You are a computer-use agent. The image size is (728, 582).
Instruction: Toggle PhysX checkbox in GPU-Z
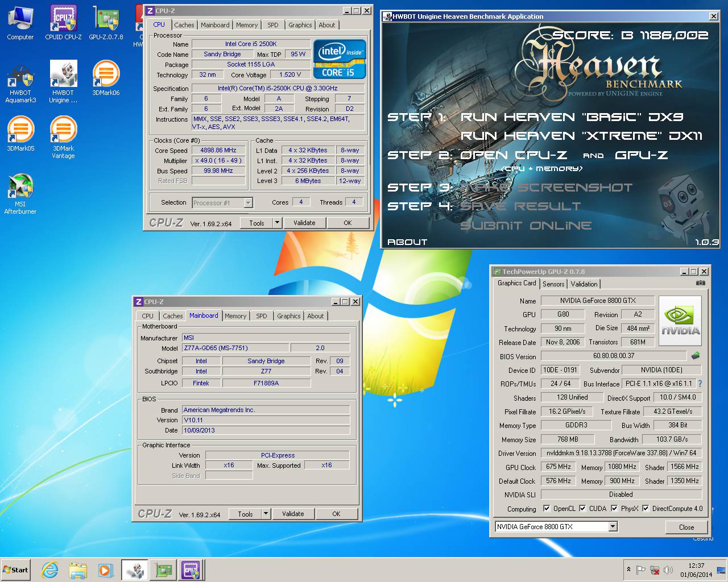[x=614, y=509]
